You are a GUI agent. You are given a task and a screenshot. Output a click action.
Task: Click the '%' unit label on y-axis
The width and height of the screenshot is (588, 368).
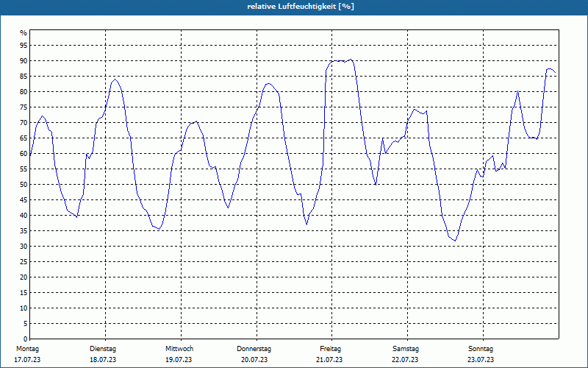[24, 33]
